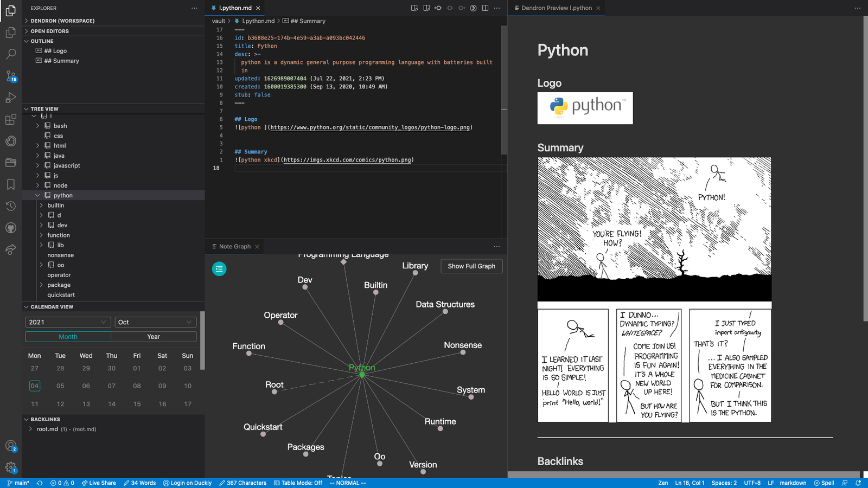Open the Live Share view in activity bar

tap(10, 249)
